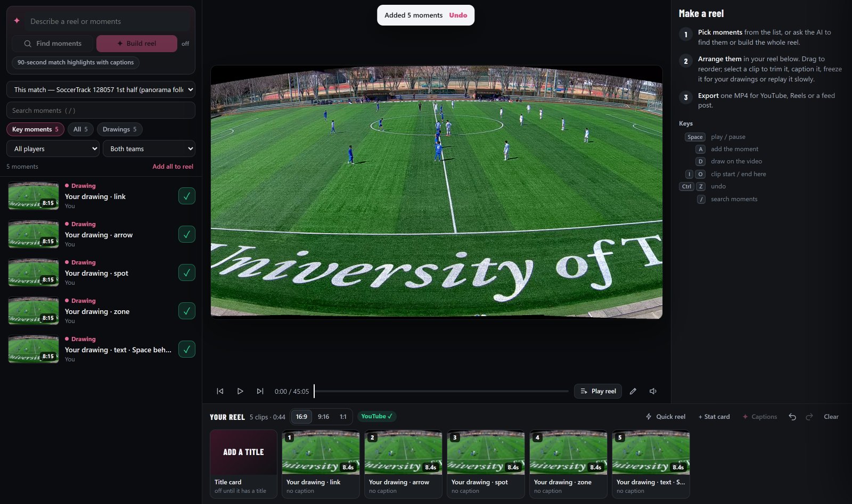The image size is (852, 504).
Task: Skip to the previous moment
Action: click(x=220, y=391)
